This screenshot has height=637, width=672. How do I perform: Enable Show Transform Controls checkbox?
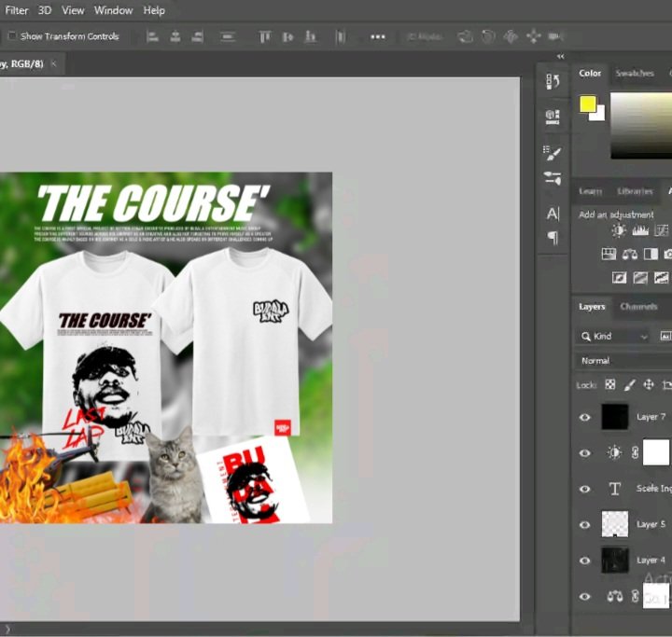(x=12, y=36)
